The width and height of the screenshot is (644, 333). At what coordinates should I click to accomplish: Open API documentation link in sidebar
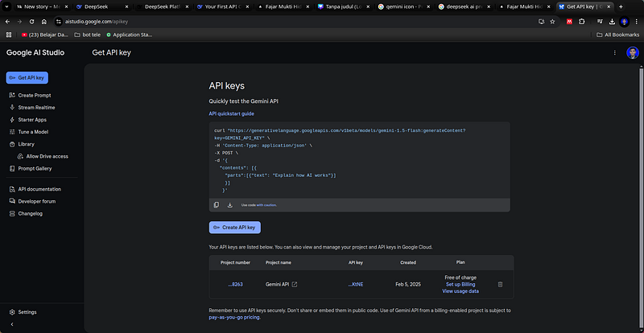click(x=35, y=189)
